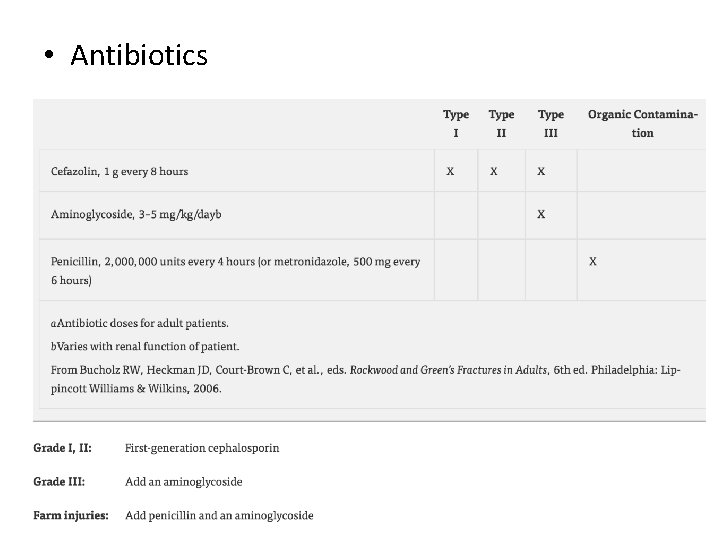Click the X under Type III for Cefazolin
Image resolution: width=720 pixels, height=540 pixels.
[541, 171]
